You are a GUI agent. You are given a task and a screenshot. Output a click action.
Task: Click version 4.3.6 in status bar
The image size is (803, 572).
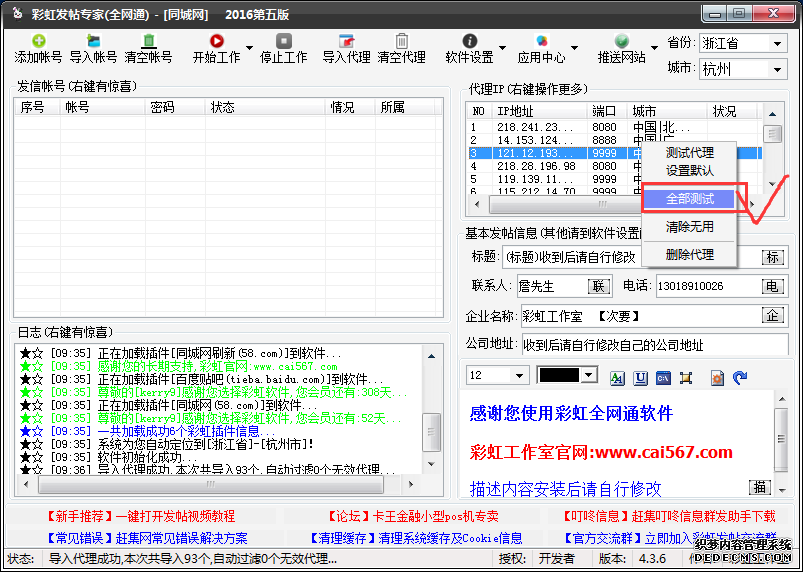[x=652, y=559]
